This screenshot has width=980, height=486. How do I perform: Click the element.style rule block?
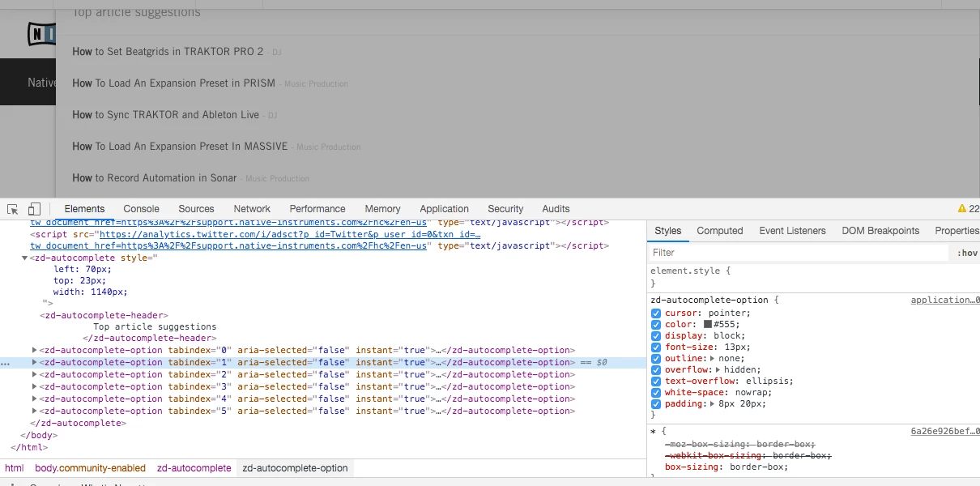point(813,277)
